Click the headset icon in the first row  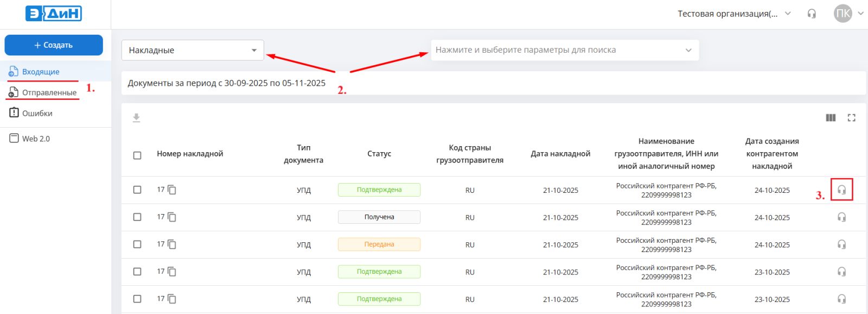841,190
